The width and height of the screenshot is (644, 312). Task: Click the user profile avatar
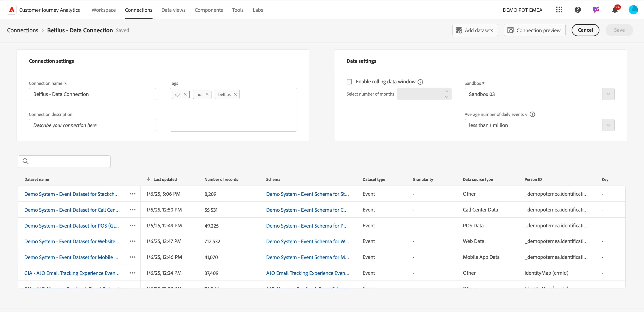[633, 10]
